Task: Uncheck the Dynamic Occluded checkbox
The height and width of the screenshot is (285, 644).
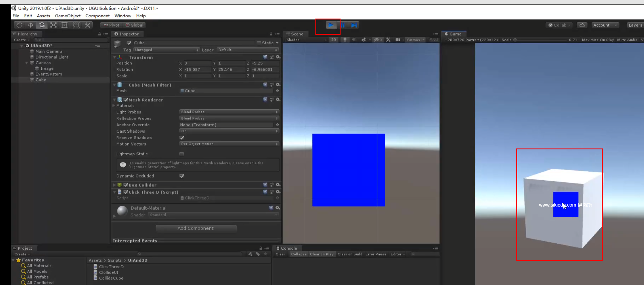Action: click(182, 176)
